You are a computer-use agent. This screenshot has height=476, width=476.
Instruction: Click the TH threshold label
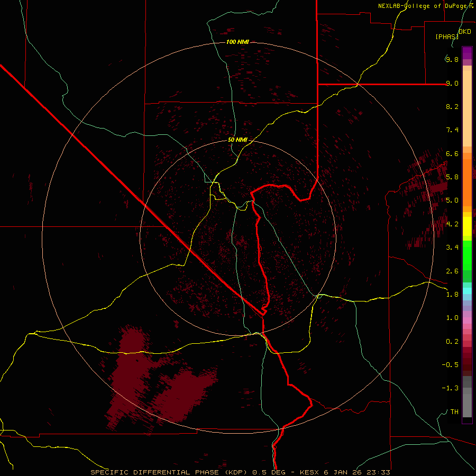(x=454, y=412)
